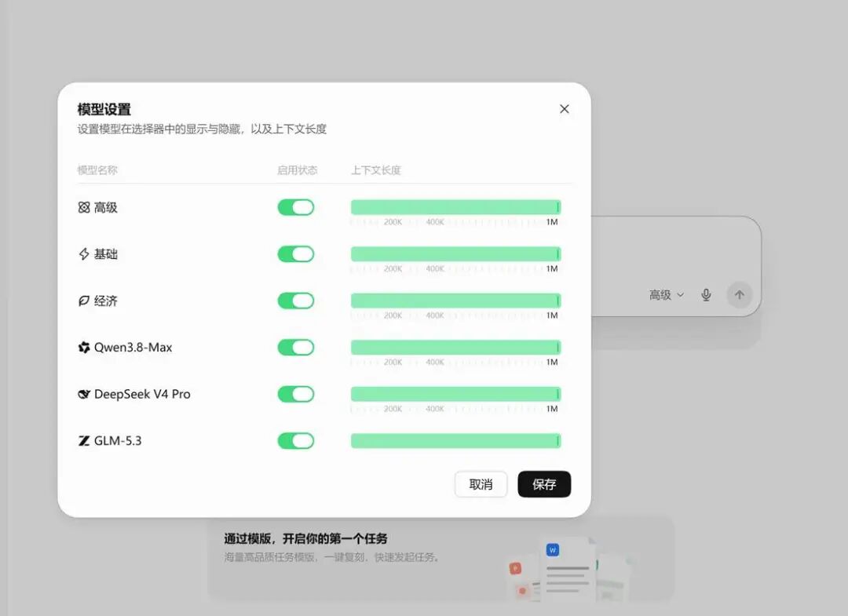Click the 启用状态 column header
Viewport: 848px width, 616px height.
click(x=297, y=170)
